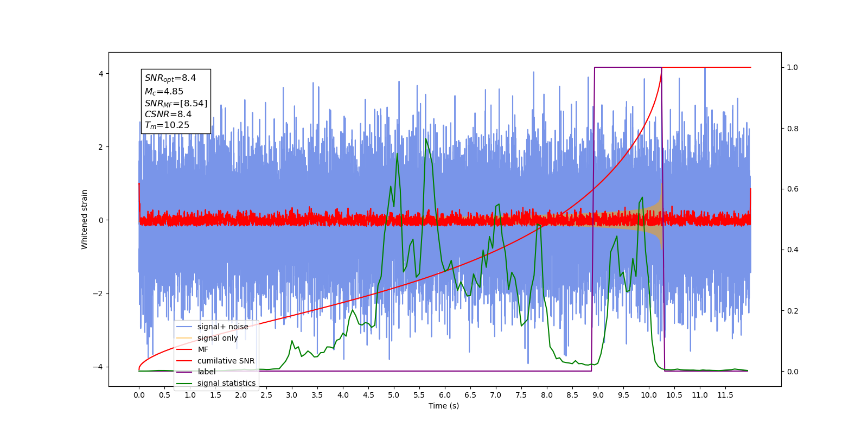Viewport: 868px width, 434px height.
Task: Click the x-axis tick label '11.0'
Action: (700, 395)
